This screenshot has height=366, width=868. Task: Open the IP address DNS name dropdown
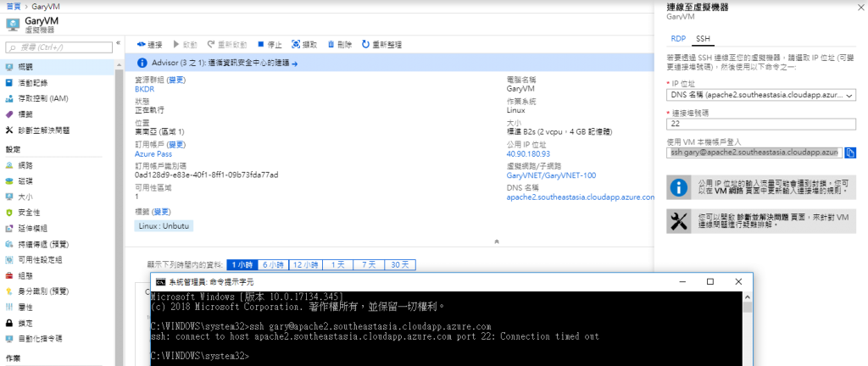coord(761,95)
